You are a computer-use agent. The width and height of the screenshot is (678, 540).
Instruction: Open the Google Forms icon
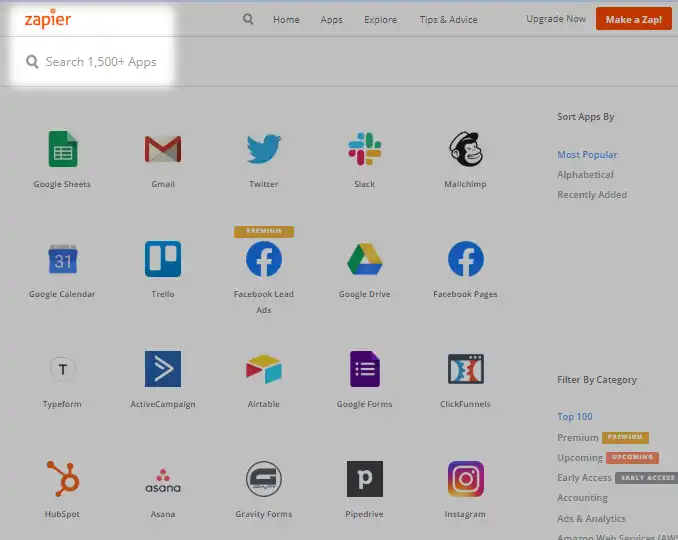coord(365,369)
